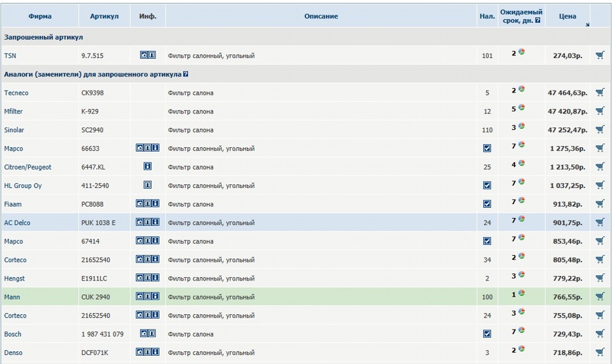Add Tecneco CK9398 to the cart
The image size is (612, 364).
600,92
